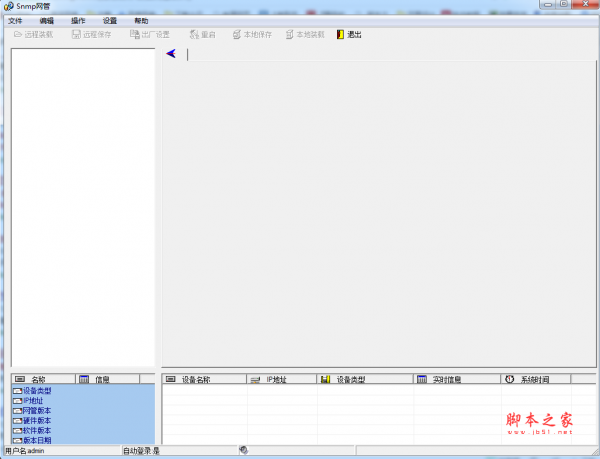Click inside the empty device tree panel
The height and width of the screenshot is (459, 600).
pyautogui.click(x=83, y=207)
